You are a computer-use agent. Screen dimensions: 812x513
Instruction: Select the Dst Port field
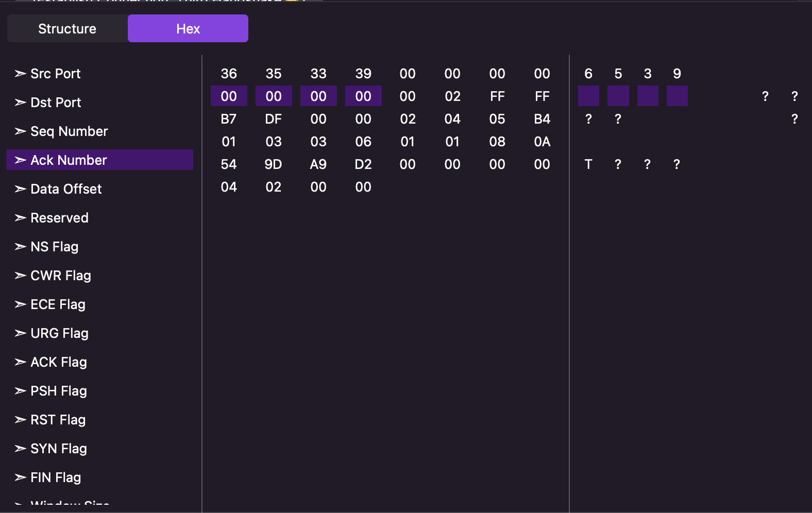pyautogui.click(x=99, y=102)
